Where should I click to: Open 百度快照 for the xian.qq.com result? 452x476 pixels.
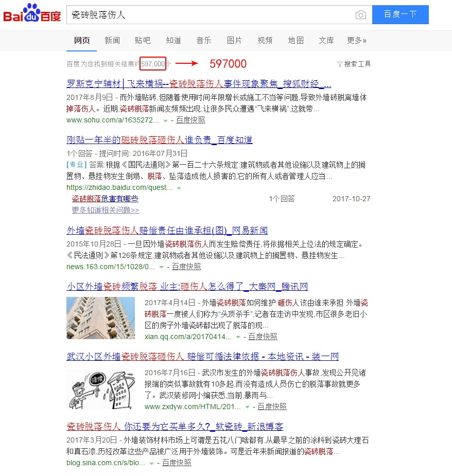(x=263, y=337)
